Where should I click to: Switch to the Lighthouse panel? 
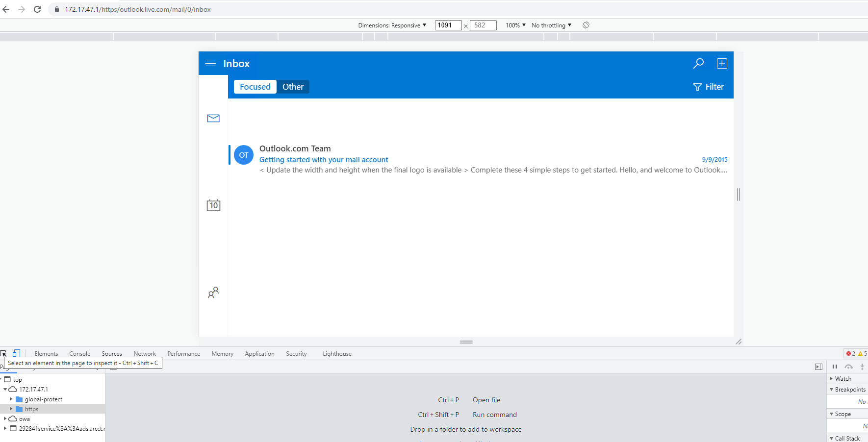click(x=337, y=353)
